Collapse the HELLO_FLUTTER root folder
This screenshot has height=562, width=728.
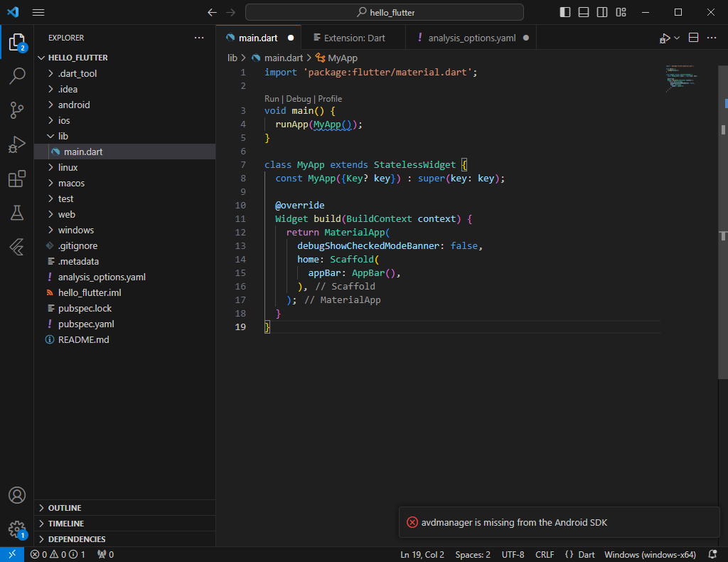125,58
